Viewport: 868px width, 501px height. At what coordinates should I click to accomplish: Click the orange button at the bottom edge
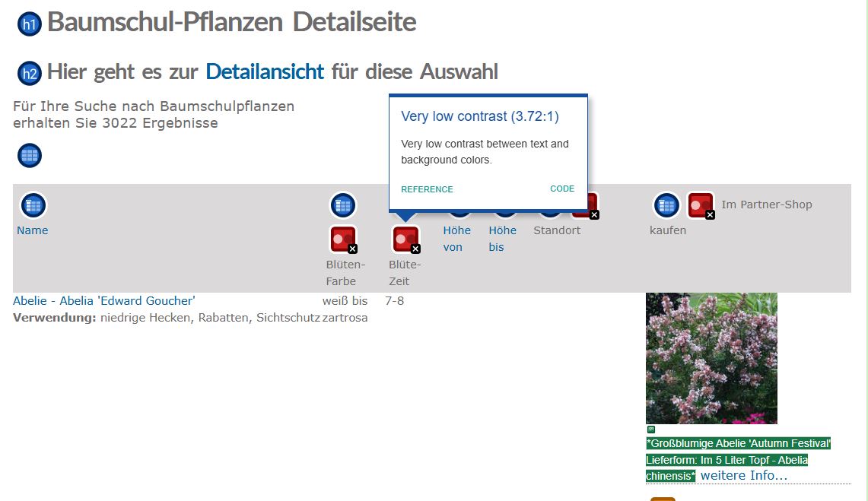(x=662, y=499)
